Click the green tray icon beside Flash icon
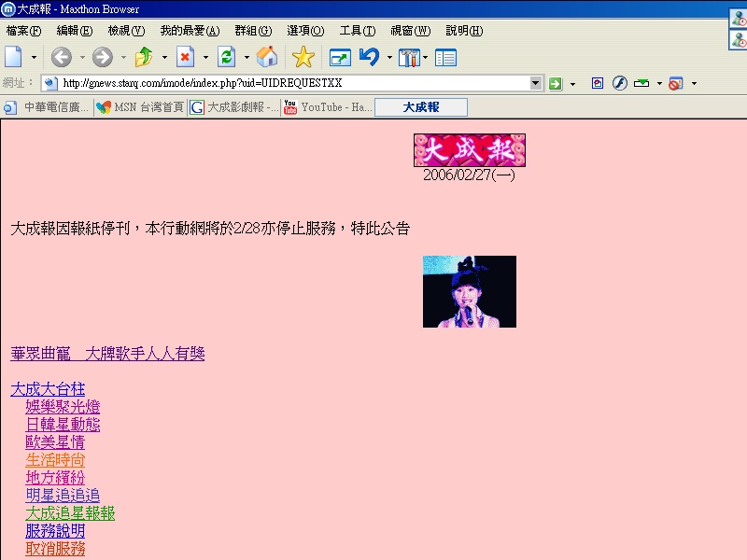Image resolution: width=747 pixels, height=560 pixels. pyautogui.click(x=641, y=83)
